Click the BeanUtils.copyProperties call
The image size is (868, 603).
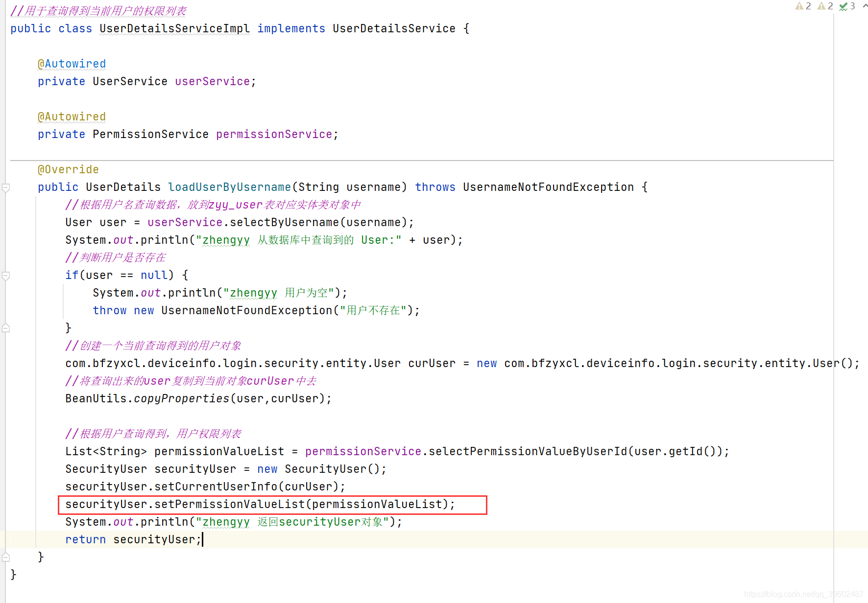(x=147, y=398)
